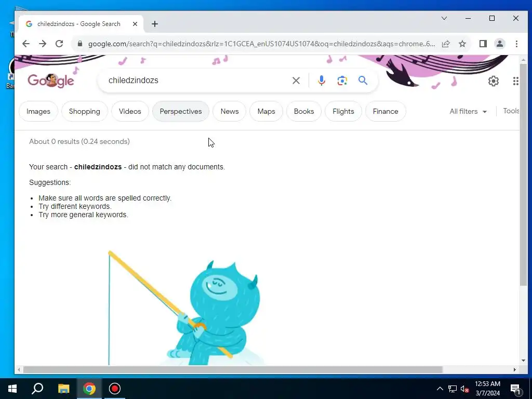
Task: Switch to Flights results
Action: [x=343, y=111]
